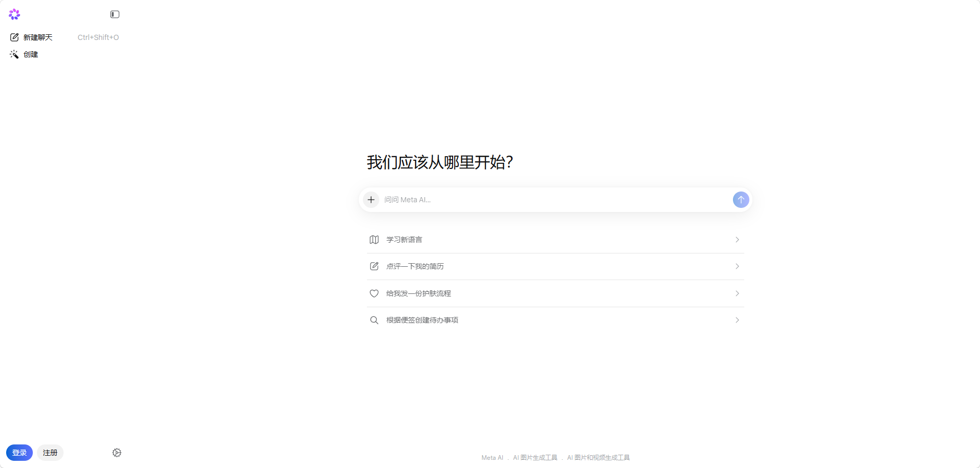Screen dimensions: 980x468
Task: Expand the chevron on 根据便签创建待办事项 row
Action: pos(737,320)
